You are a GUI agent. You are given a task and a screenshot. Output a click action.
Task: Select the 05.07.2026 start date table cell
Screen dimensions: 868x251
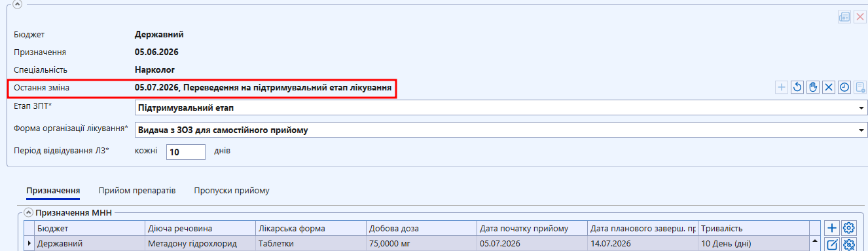[x=532, y=244]
